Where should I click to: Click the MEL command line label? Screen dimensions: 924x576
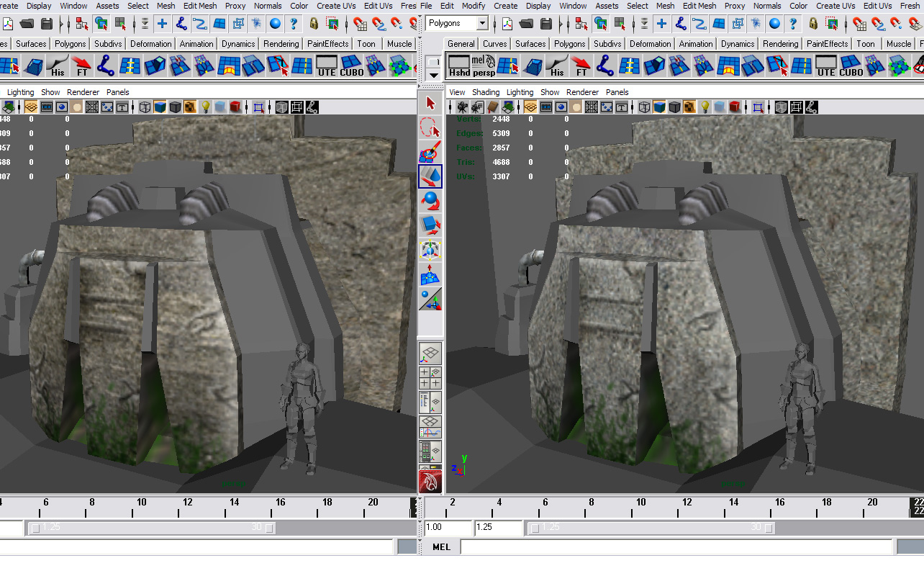pos(441,547)
